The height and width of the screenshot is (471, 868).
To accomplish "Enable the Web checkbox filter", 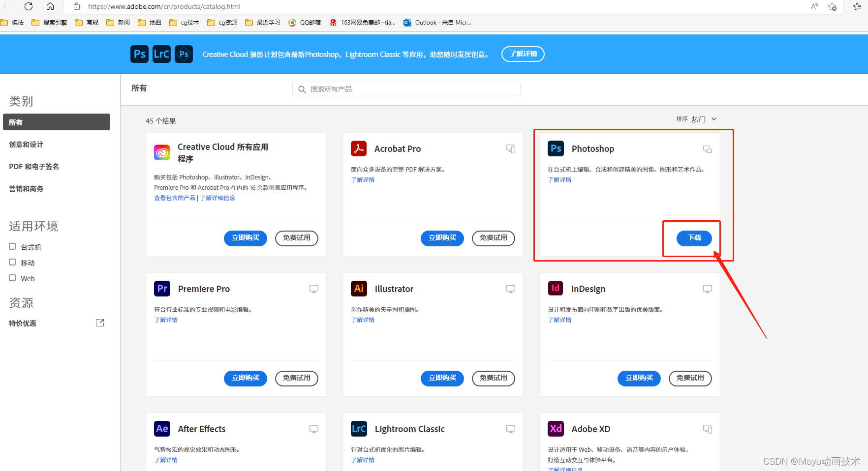I will [12, 278].
